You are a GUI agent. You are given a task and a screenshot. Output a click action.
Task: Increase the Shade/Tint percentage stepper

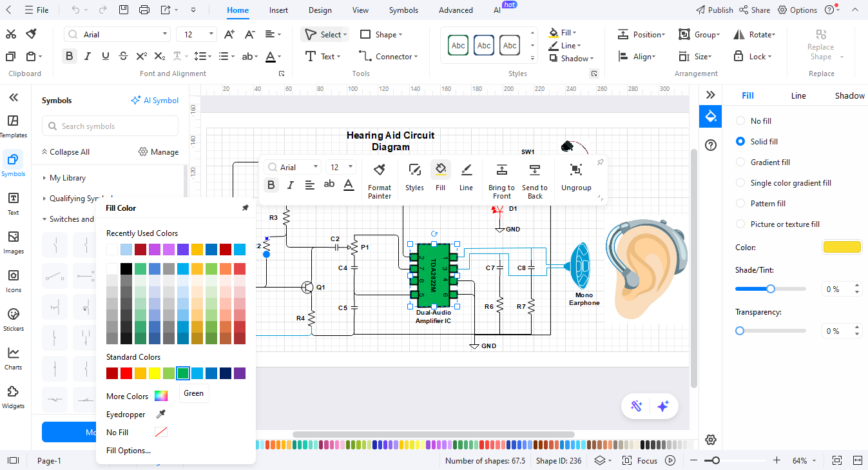click(x=856, y=286)
